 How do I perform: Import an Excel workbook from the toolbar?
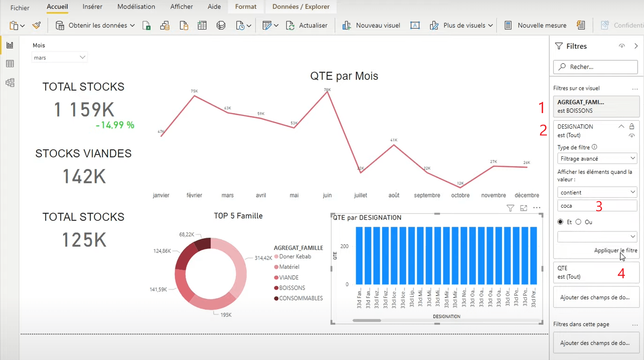click(x=146, y=25)
